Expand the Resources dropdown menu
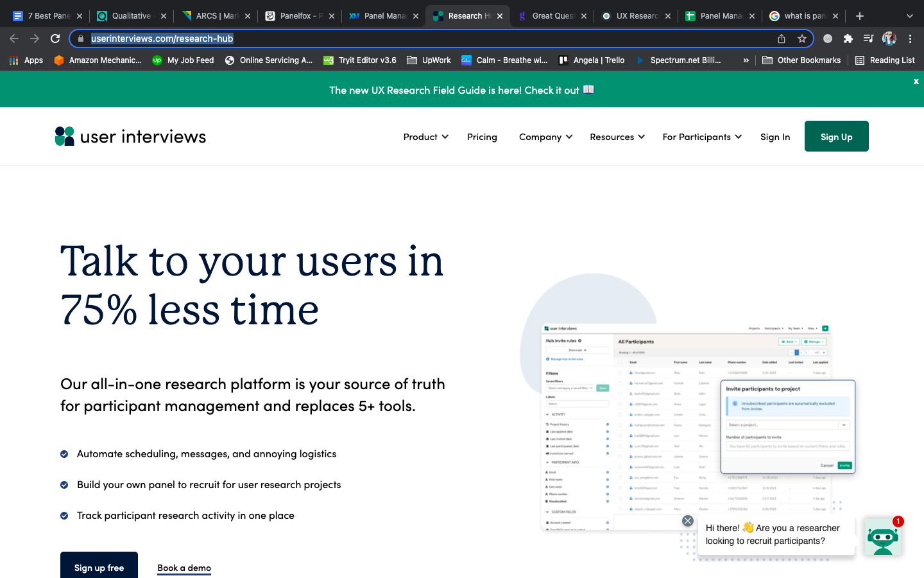924x578 pixels. click(x=617, y=137)
